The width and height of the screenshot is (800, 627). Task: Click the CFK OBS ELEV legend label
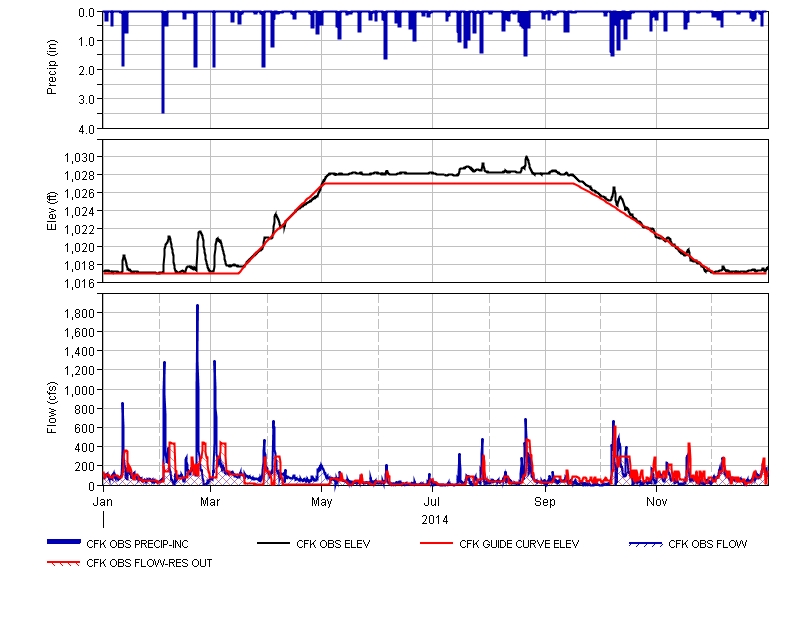click(333, 544)
